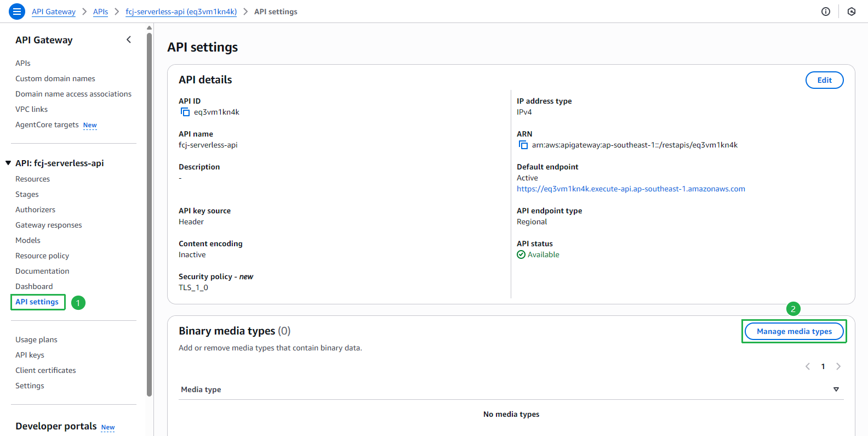Open API keys in sidebar
The image size is (868, 436).
coord(30,355)
